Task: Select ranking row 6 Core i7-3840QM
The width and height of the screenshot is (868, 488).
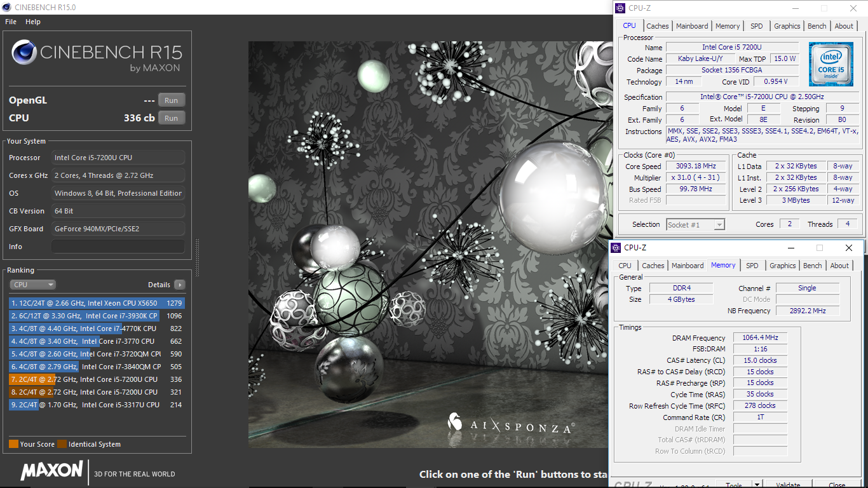Action: (97, 367)
